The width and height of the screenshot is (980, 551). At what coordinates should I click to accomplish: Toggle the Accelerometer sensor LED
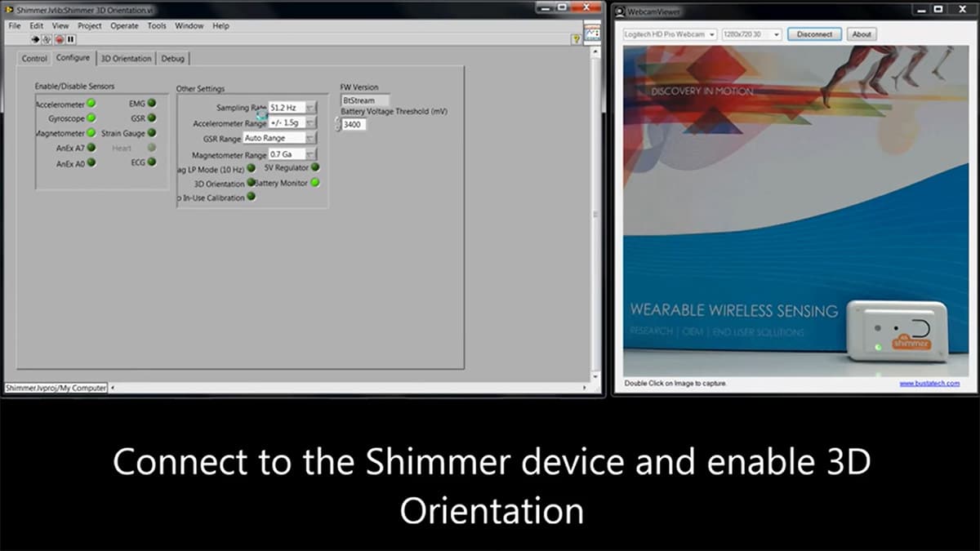[x=91, y=104]
